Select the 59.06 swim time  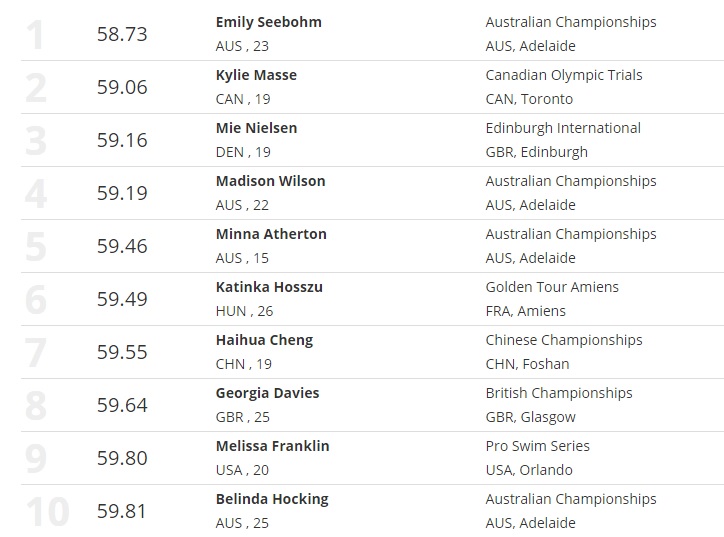[122, 87]
